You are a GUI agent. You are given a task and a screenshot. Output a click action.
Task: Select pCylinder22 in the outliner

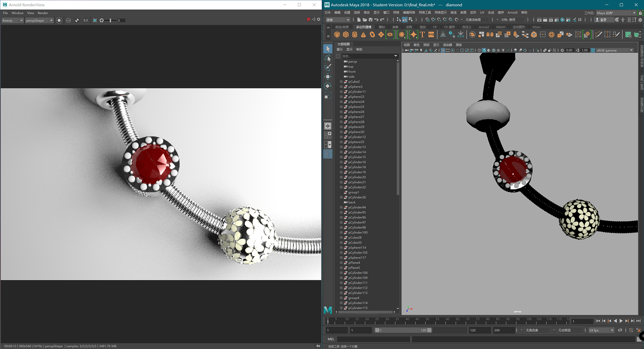(x=357, y=187)
